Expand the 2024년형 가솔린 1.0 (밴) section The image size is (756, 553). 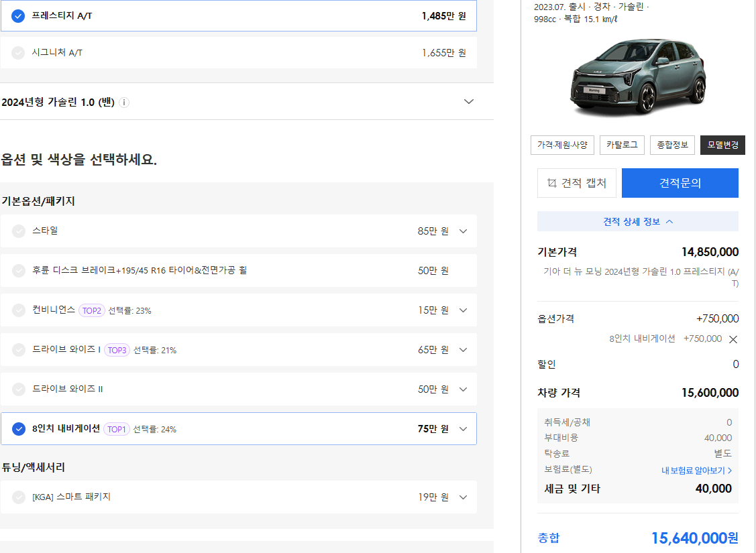click(x=469, y=102)
